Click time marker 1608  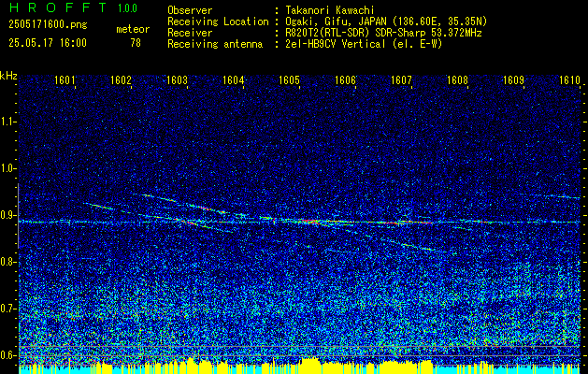click(x=457, y=79)
